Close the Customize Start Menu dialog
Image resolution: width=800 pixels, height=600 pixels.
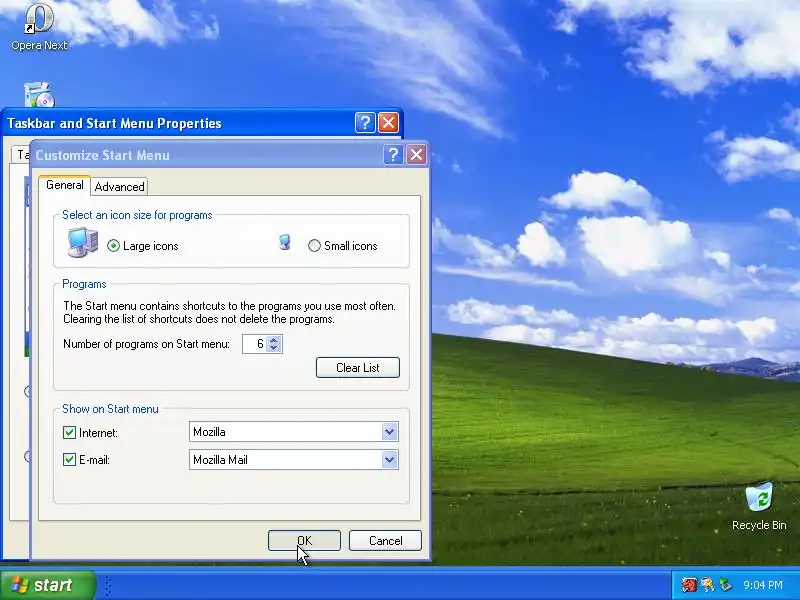point(416,155)
